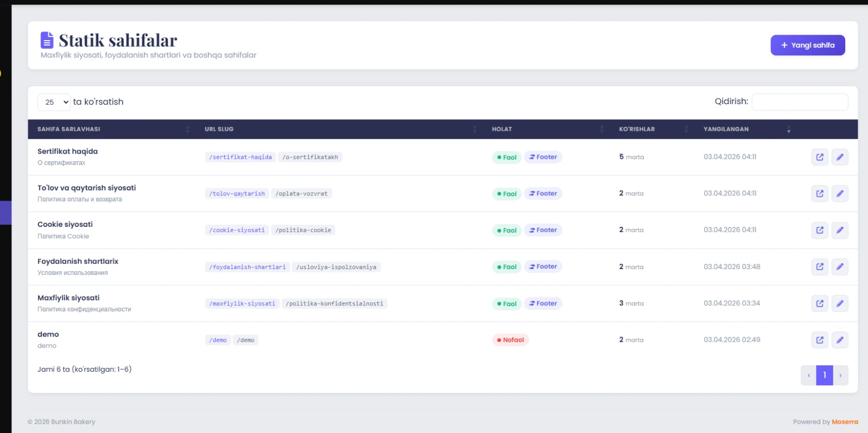Edit the Maxfiylik siyosati row
The image size is (868, 433).
[x=840, y=303]
